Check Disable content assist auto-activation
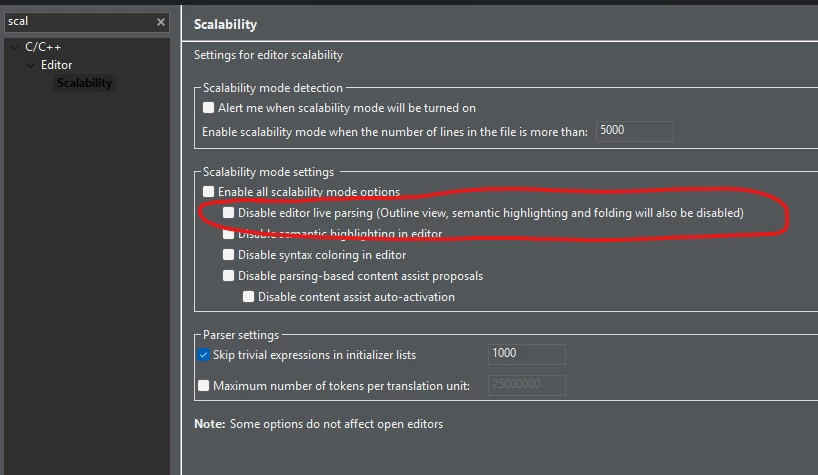 point(248,297)
